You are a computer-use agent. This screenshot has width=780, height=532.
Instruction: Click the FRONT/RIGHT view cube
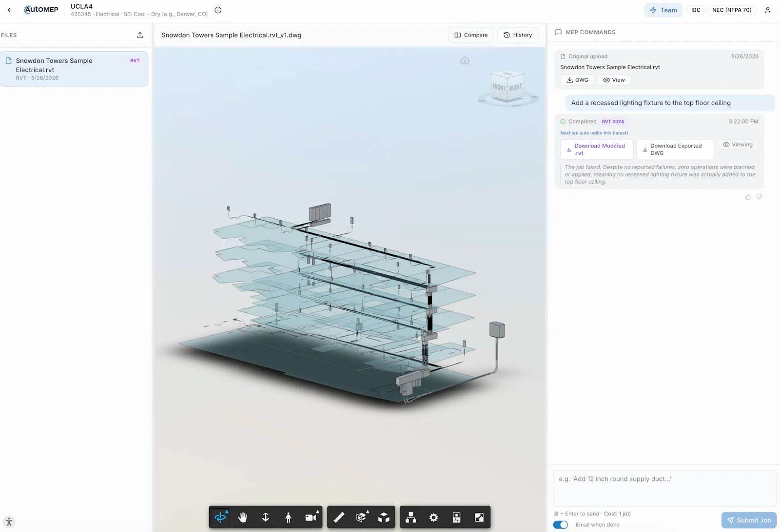click(507, 87)
